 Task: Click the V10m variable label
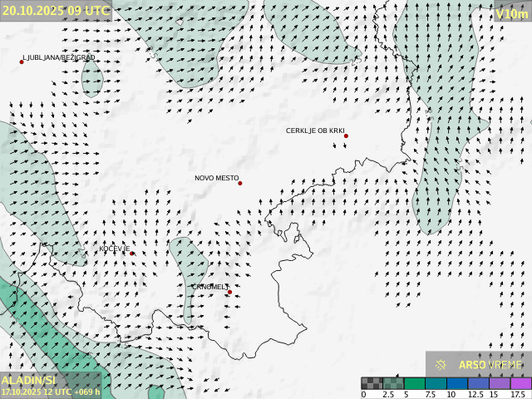[x=511, y=13]
